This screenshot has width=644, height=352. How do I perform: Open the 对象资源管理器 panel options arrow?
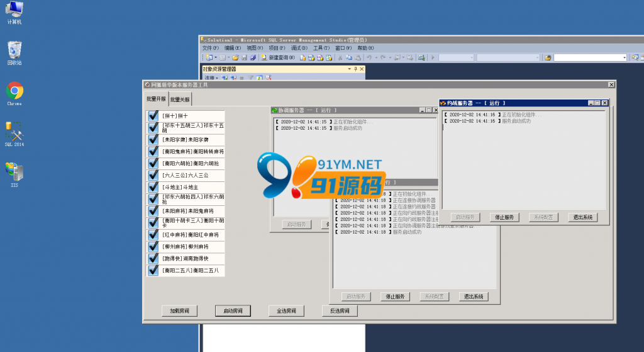(350, 69)
